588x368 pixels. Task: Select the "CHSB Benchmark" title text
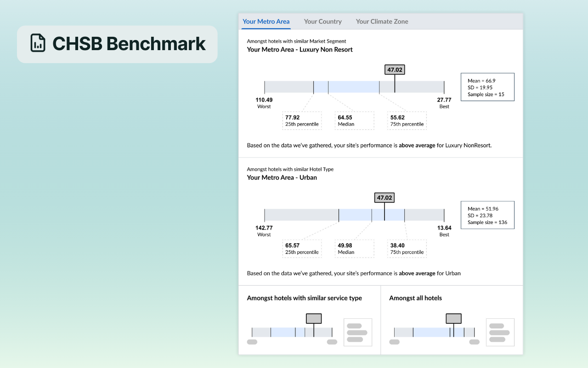pos(130,43)
